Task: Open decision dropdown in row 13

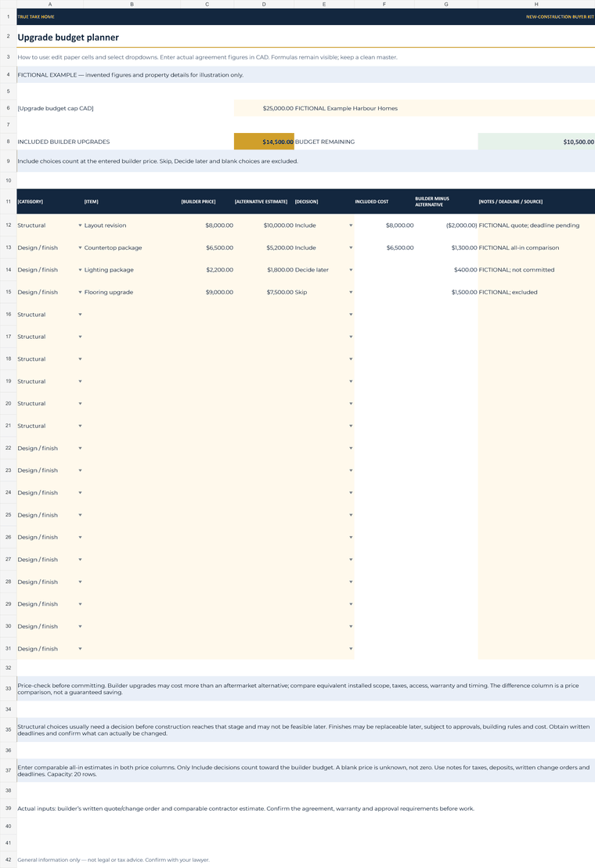Action: pos(351,247)
